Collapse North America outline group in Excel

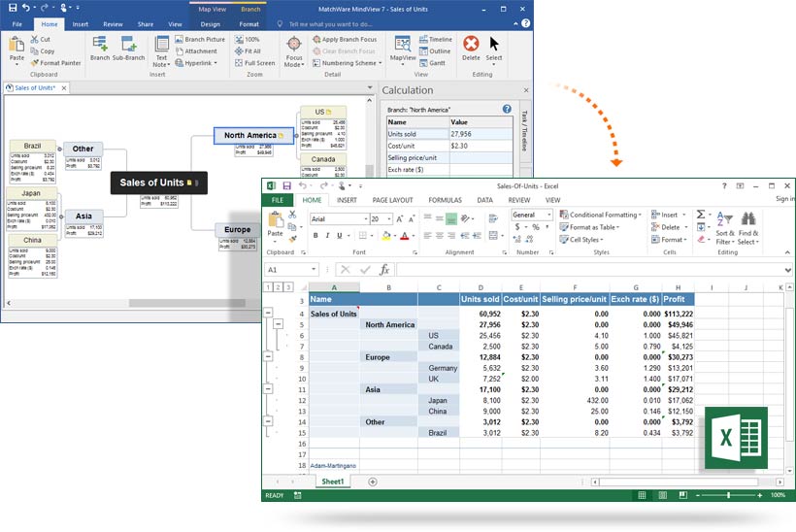pyautogui.click(x=279, y=324)
